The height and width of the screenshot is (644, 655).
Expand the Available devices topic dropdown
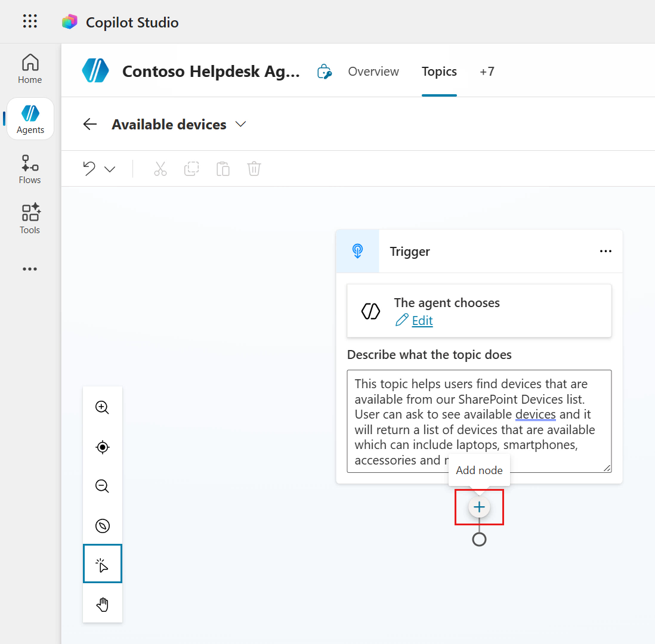pyautogui.click(x=240, y=125)
